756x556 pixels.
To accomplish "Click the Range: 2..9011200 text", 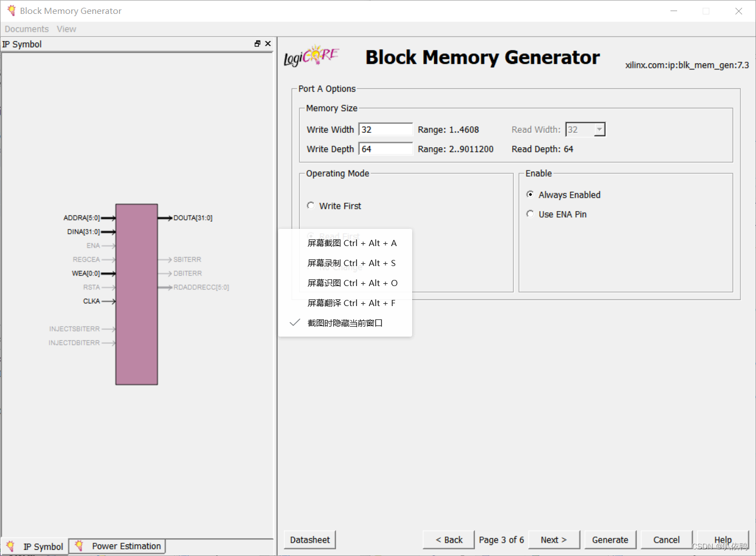I will pos(455,149).
